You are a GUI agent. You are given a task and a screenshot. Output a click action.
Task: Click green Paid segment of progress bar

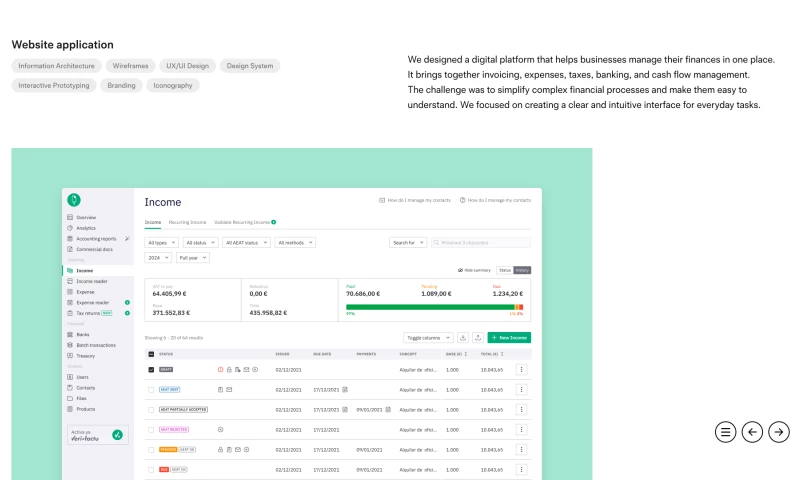pos(430,307)
